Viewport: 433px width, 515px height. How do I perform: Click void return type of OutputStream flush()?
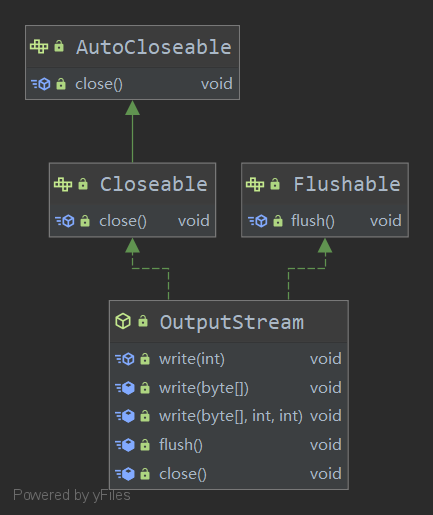point(326,445)
